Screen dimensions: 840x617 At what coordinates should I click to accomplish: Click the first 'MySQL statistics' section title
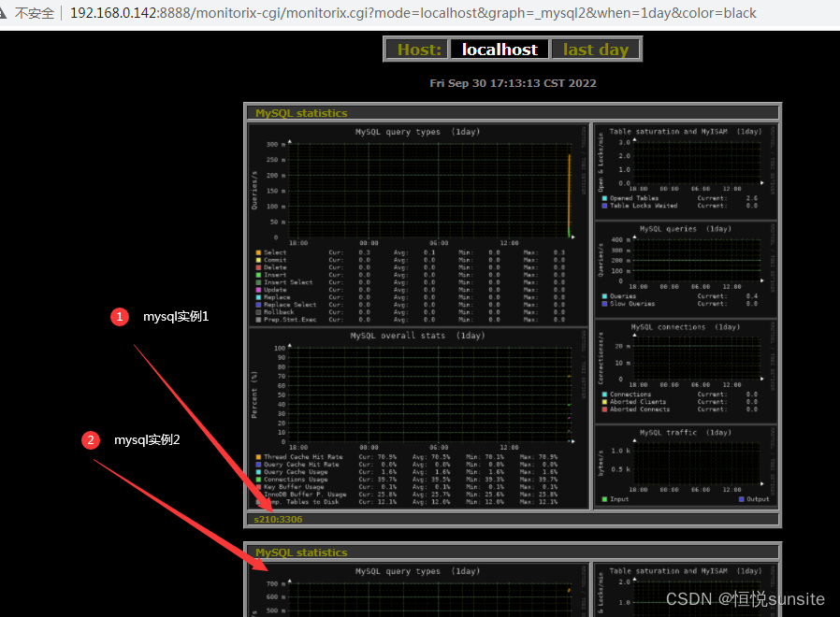pyautogui.click(x=301, y=113)
